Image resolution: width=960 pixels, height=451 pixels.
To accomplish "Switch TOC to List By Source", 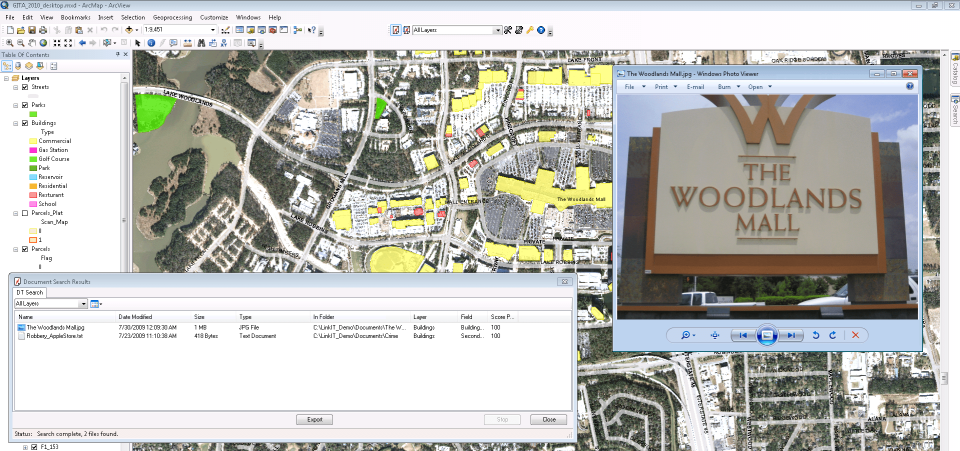I will point(18,65).
